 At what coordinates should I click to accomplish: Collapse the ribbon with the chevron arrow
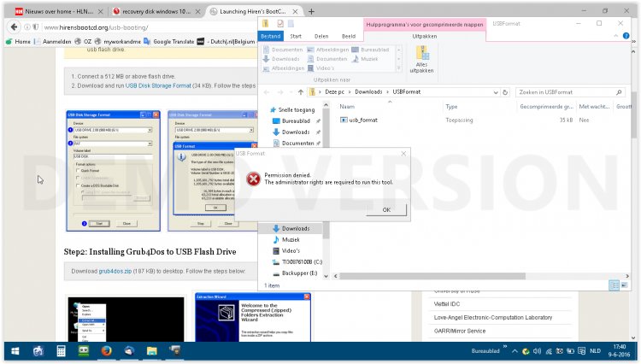pos(615,37)
